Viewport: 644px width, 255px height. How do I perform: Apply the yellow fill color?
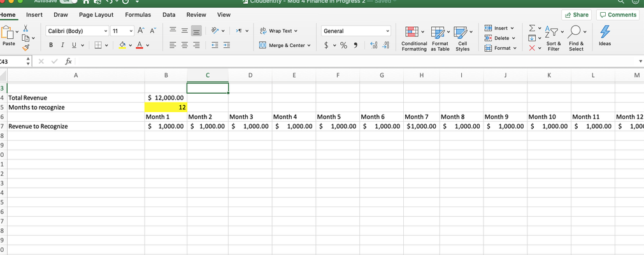point(122,45)
